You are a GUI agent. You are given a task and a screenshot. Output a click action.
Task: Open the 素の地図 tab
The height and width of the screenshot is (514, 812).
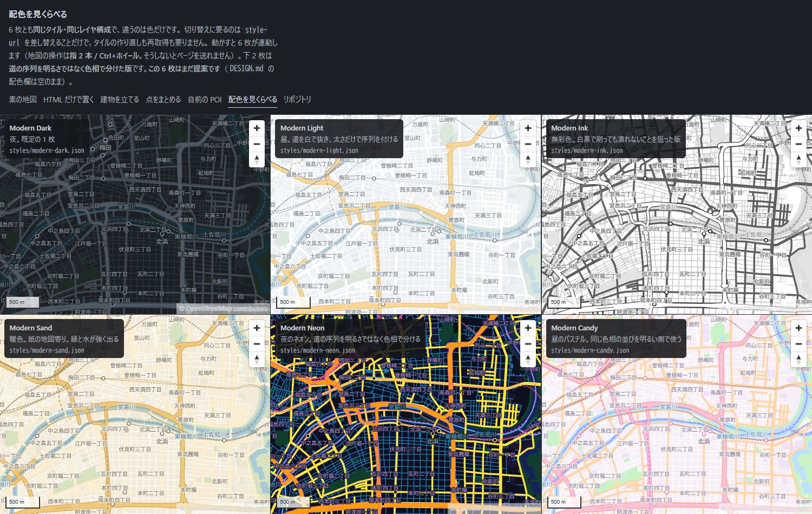[x=23, y=100]
